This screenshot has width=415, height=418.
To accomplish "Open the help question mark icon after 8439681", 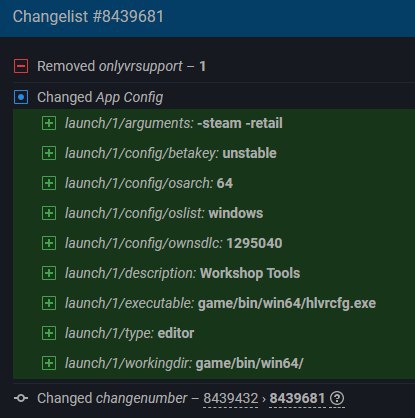I will pyautogui.click(x=337, y=398).
